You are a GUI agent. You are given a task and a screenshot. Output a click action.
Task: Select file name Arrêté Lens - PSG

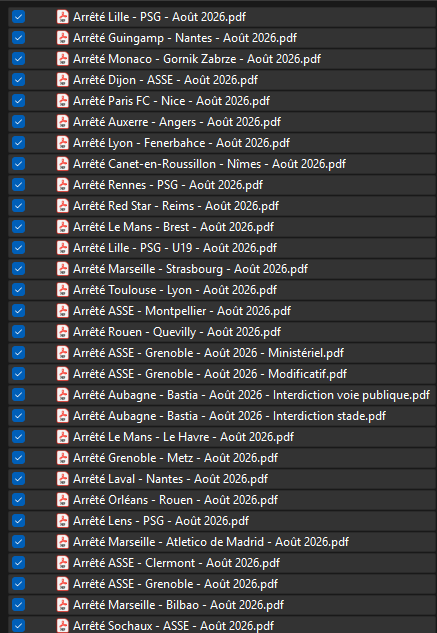click(x=161, y=521)
